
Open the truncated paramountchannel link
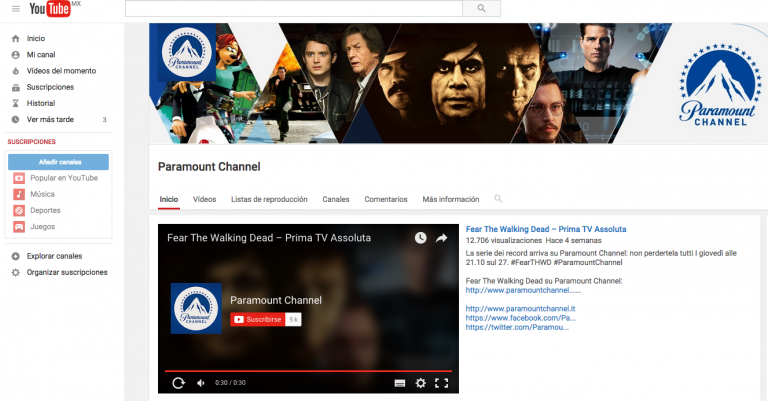tap(523, 290)
